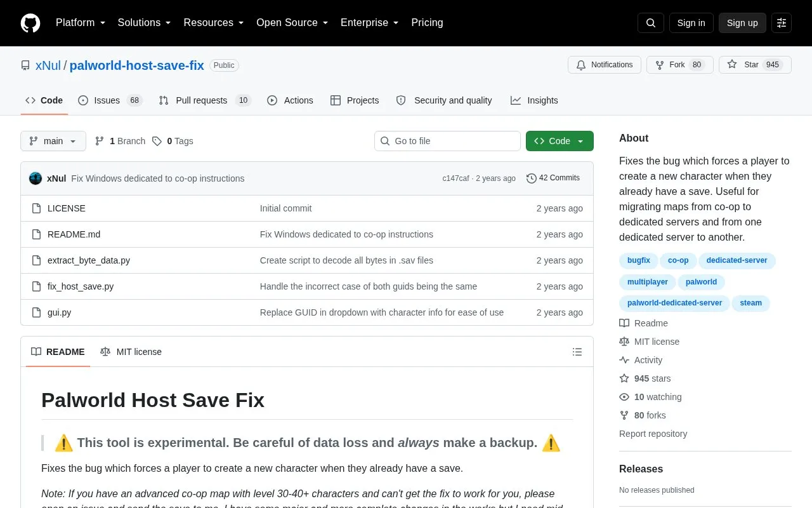This screenshot has height=508, width=812.
Task: Click the Notifications button
Action: coord(605,65)
